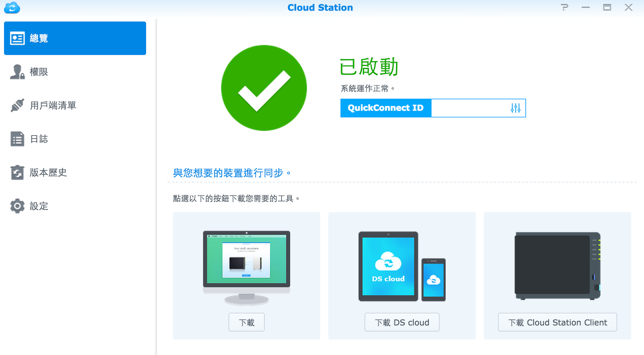Image resolution: width=644 pixels, height=355 pixels.
Task: Open QuickConnect settings slider icon
Action: 516,108
